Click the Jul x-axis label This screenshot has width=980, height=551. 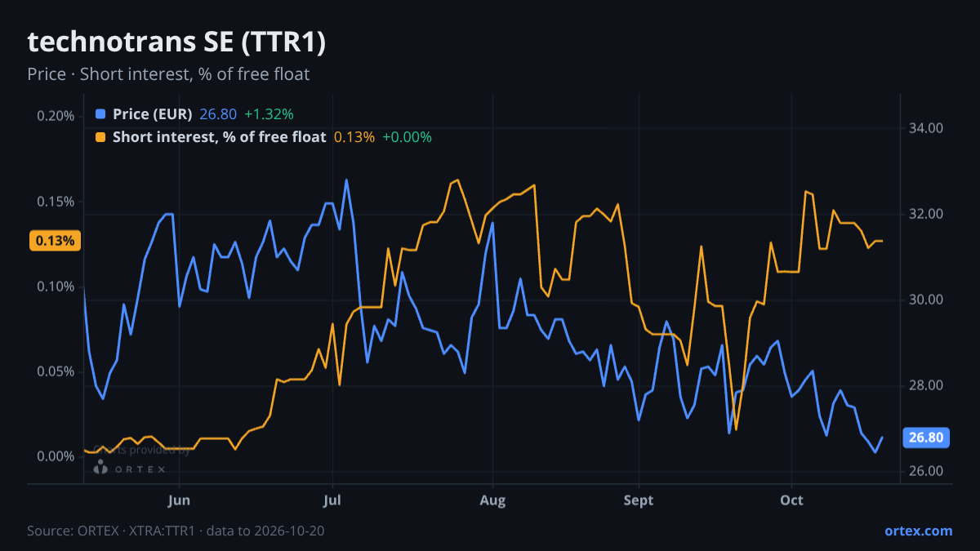click(x=332, y=500)
